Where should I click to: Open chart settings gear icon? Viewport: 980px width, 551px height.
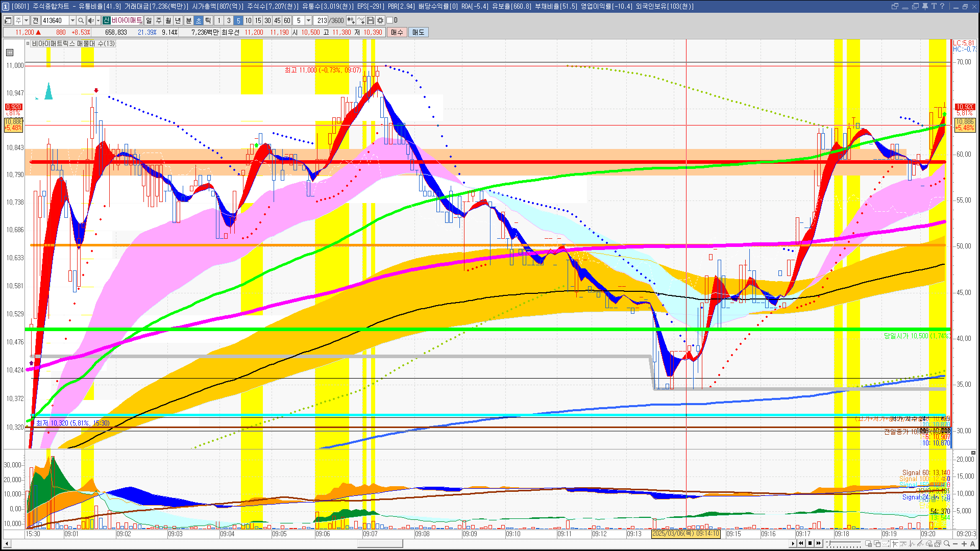[380, 20]
